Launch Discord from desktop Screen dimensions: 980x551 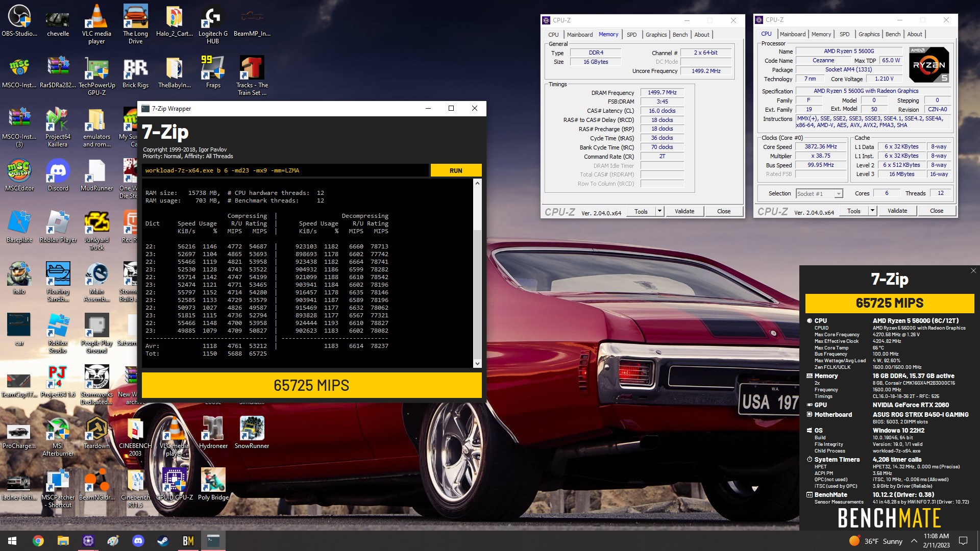58,175
